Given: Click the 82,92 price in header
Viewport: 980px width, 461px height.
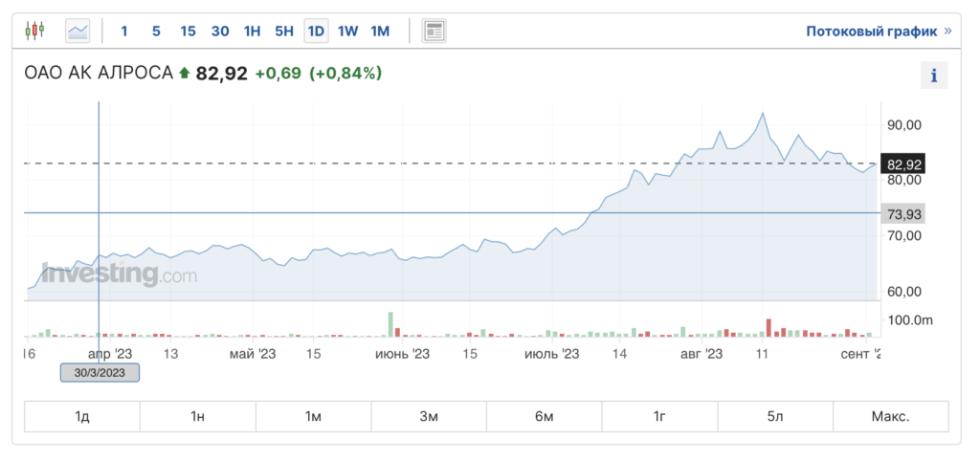Looking at the screenshot, I should point(222,74).
